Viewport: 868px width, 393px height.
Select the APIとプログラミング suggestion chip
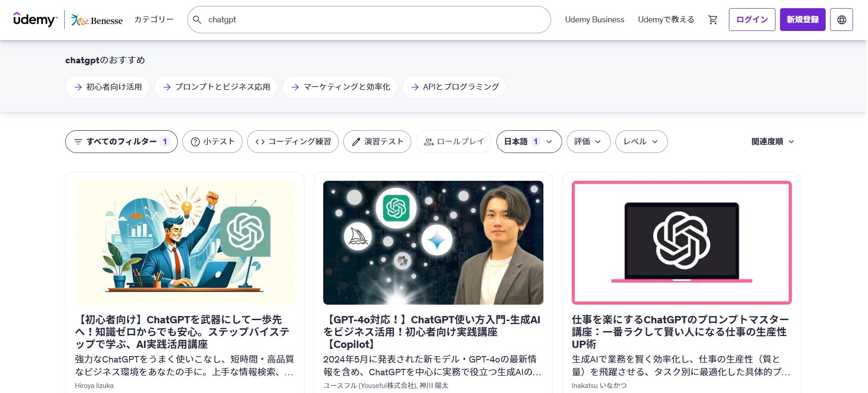coord(455,87)
